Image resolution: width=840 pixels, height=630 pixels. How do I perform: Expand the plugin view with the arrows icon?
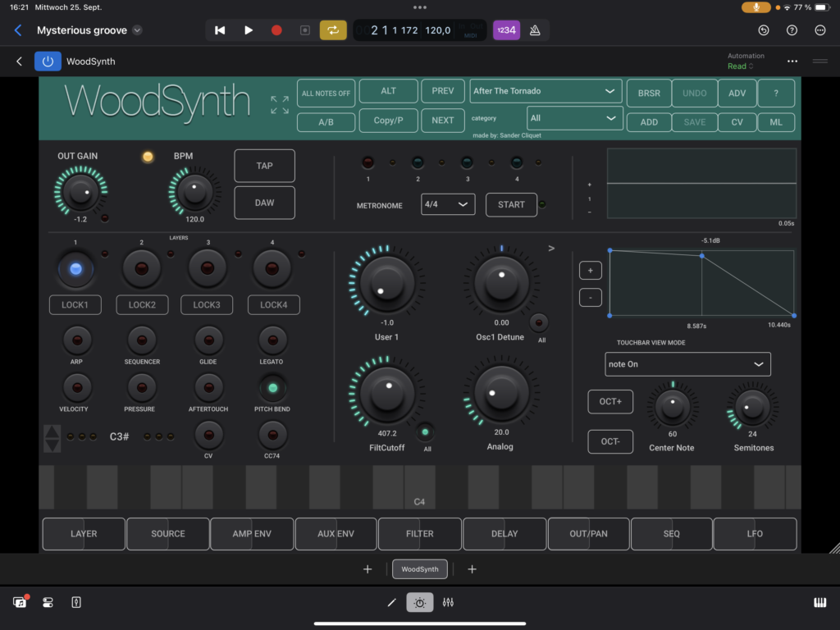[x=280, y=105]
